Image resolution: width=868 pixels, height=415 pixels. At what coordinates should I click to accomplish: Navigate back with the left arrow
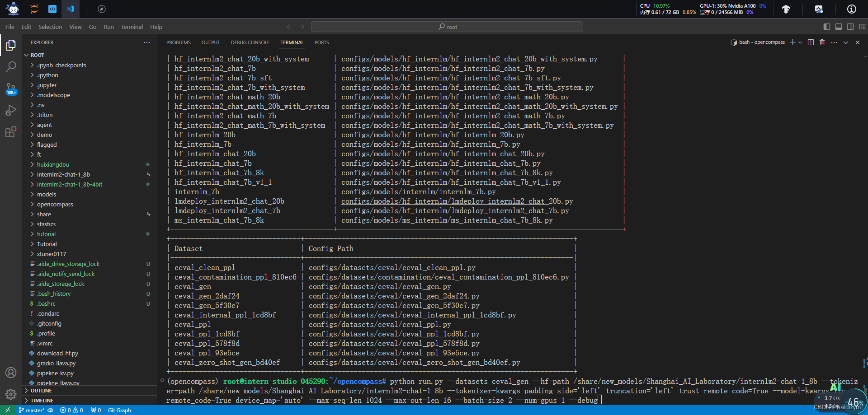point(290,27)
